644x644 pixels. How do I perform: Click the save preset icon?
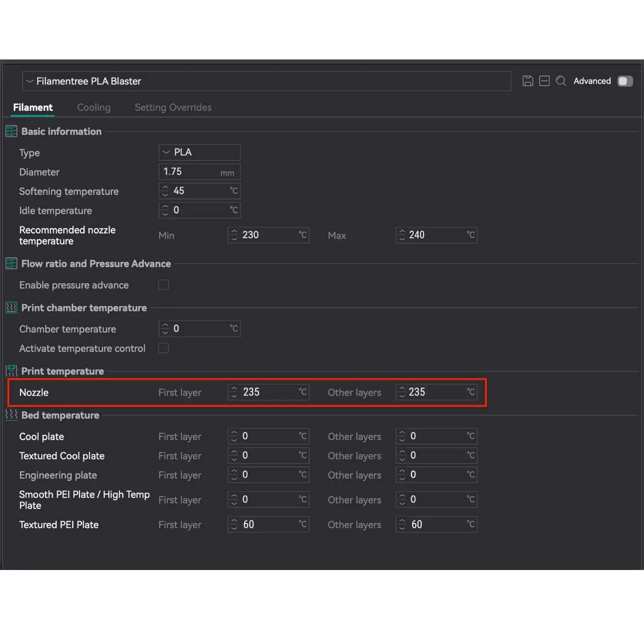(528, 81)
